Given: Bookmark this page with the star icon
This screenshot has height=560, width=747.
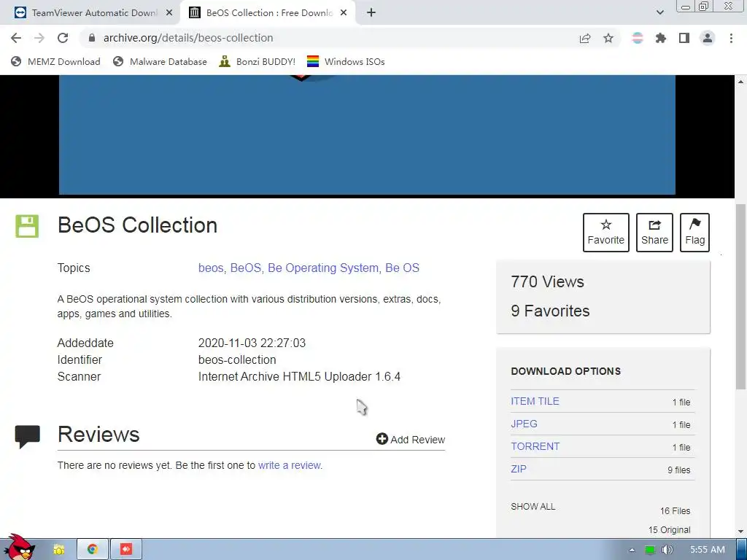Looking at the screenshot, I should 608,38.
